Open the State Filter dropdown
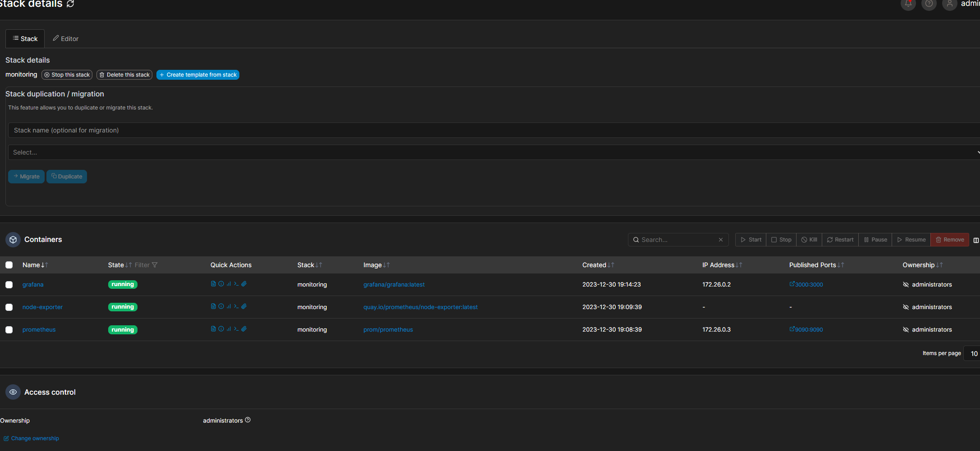This screenshot has width=980, height=451. tap(146, 265)
